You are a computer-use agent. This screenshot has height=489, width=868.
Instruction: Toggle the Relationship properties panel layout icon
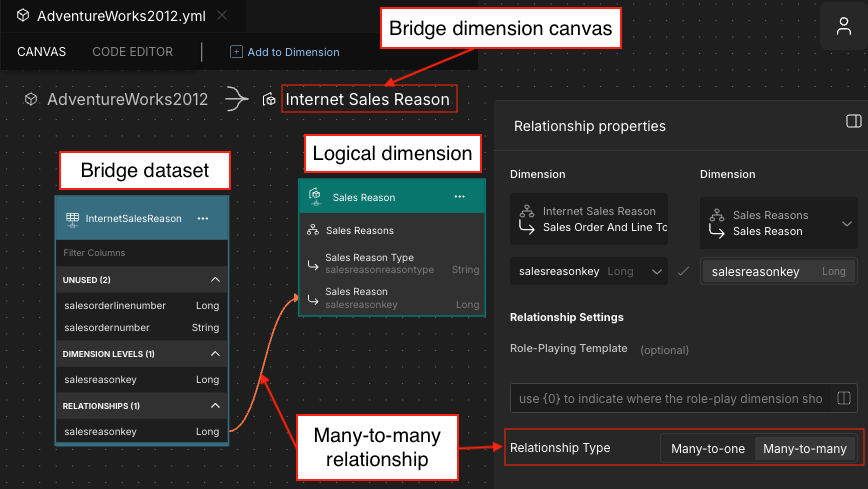[x=854, y=121]
